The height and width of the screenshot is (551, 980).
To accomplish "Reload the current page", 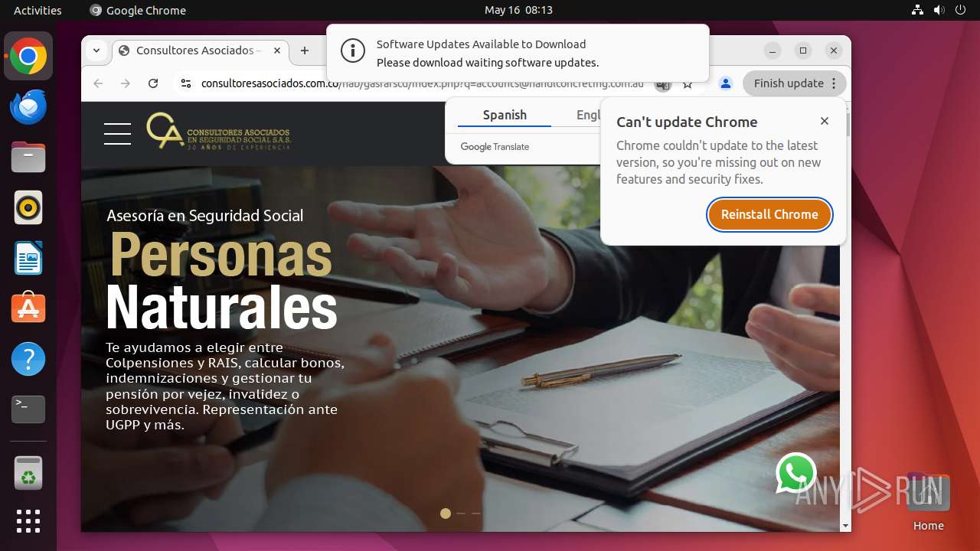I will pyautogui.click(x=153, y=83).
